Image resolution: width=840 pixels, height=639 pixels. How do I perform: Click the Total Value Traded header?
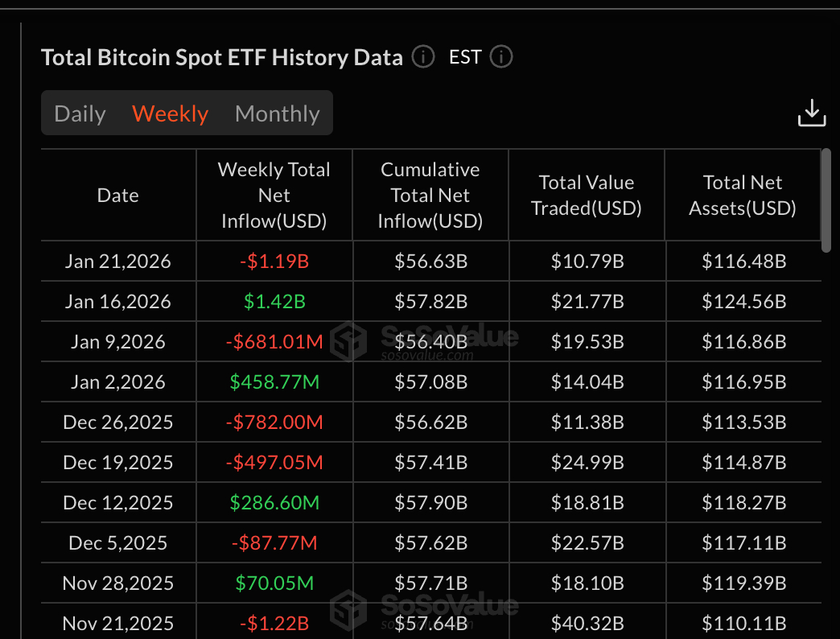coord(586,195)
